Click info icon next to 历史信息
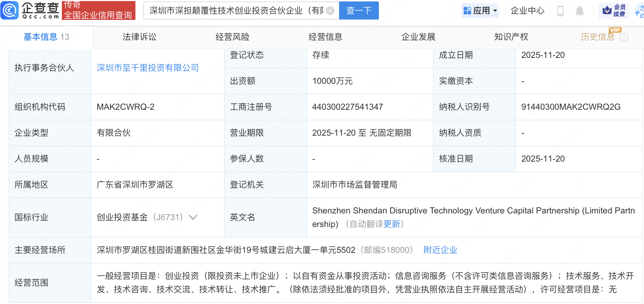The image size is (644, 304). point(624,37)
